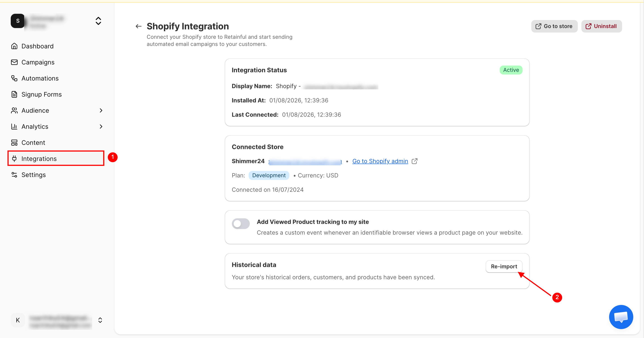Open the user account switcher arrows
Viewport: 644px width, 338px height.
(100, 320)
